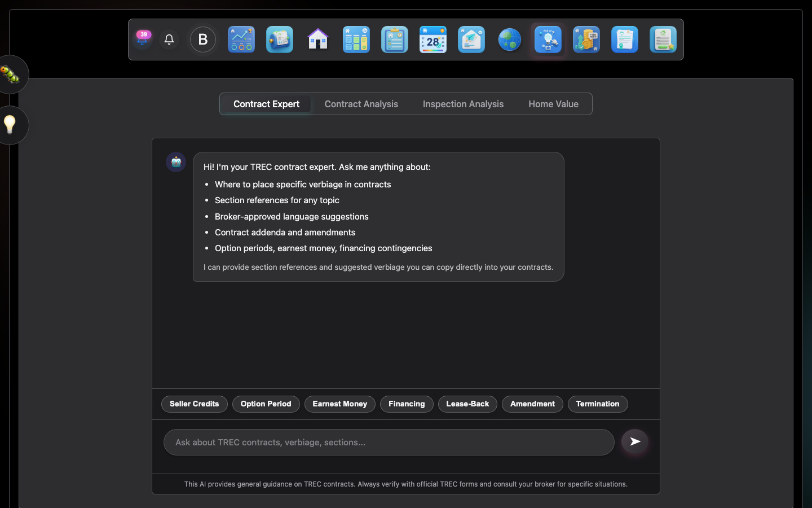
Task: Click the clipboard checklist app icon
Action: point(395,40)
